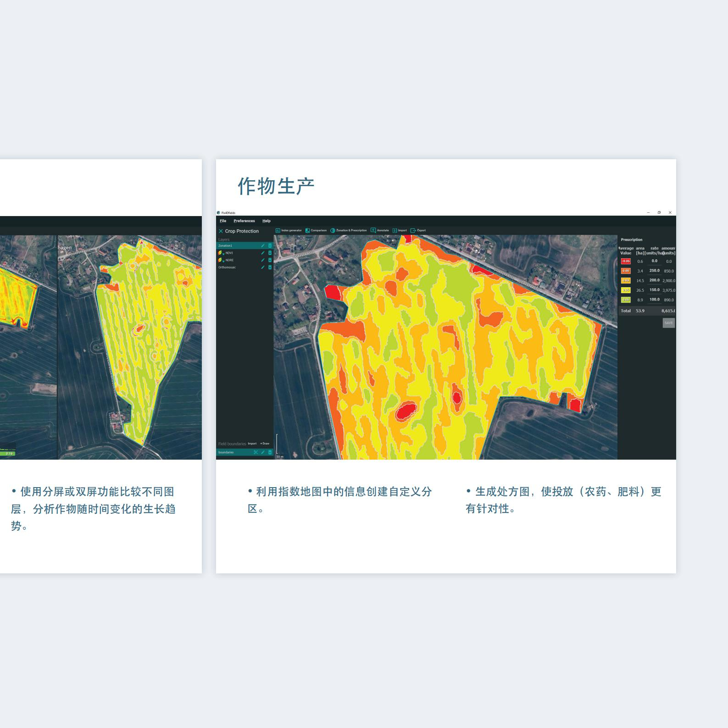
Task: Click the 26.5 area value
Action: (640, 290)
